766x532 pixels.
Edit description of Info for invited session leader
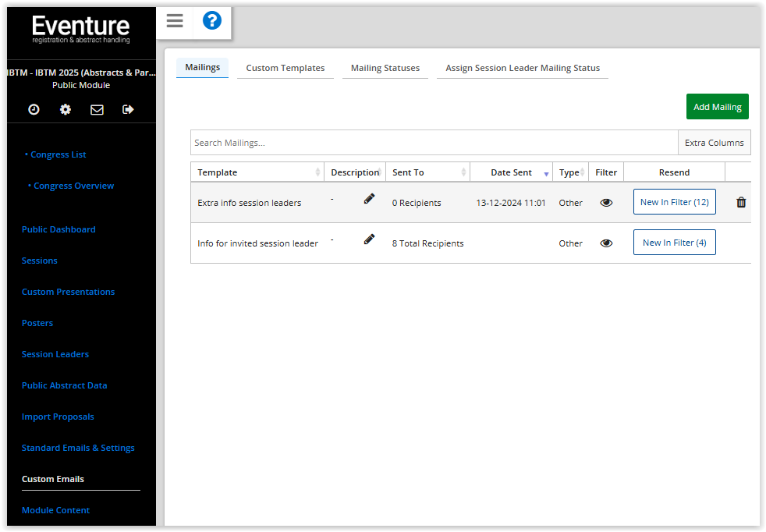[369, 239]
